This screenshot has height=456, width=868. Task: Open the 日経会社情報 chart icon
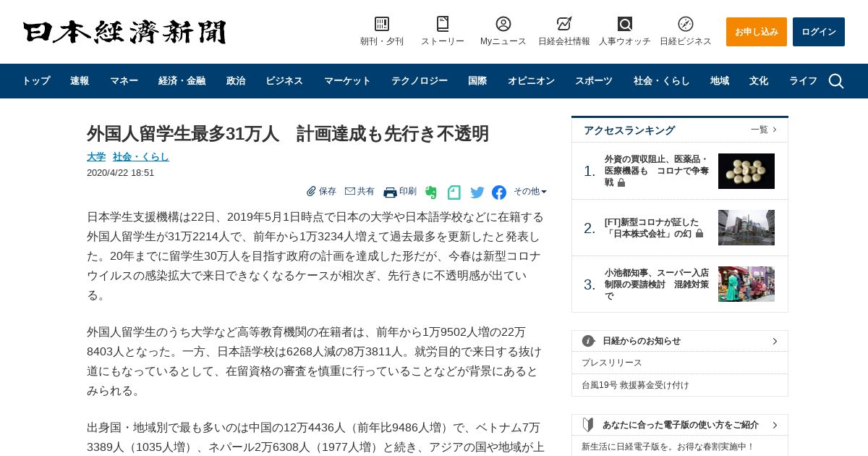[564, 24]
